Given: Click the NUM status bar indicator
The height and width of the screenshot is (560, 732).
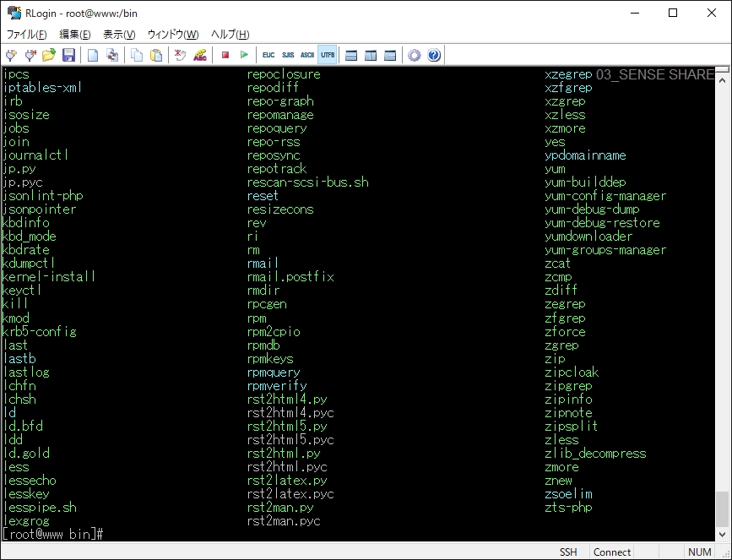Looking at the screenshot, I should coord(700,552).
